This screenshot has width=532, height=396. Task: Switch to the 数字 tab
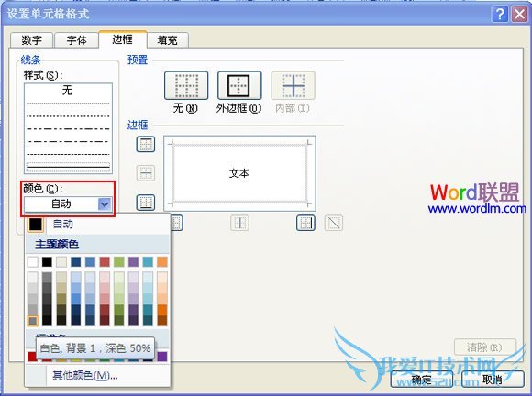coord(31,40)
